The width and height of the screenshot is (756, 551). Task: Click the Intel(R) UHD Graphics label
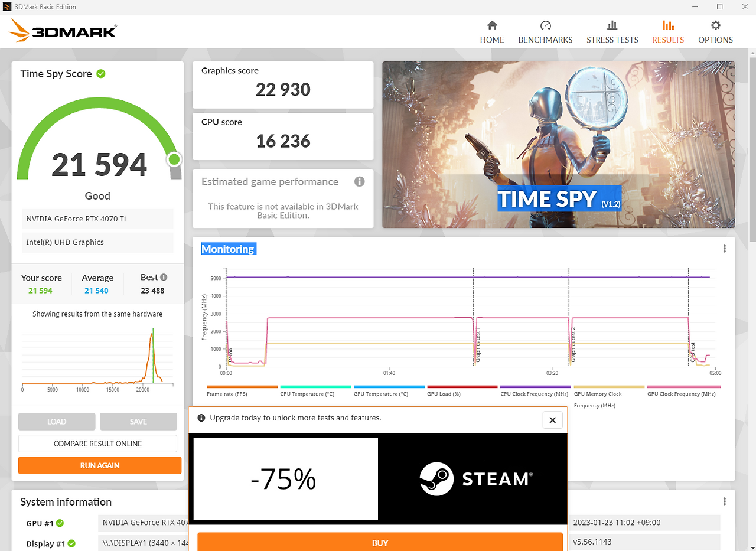(x=98, y=242)
